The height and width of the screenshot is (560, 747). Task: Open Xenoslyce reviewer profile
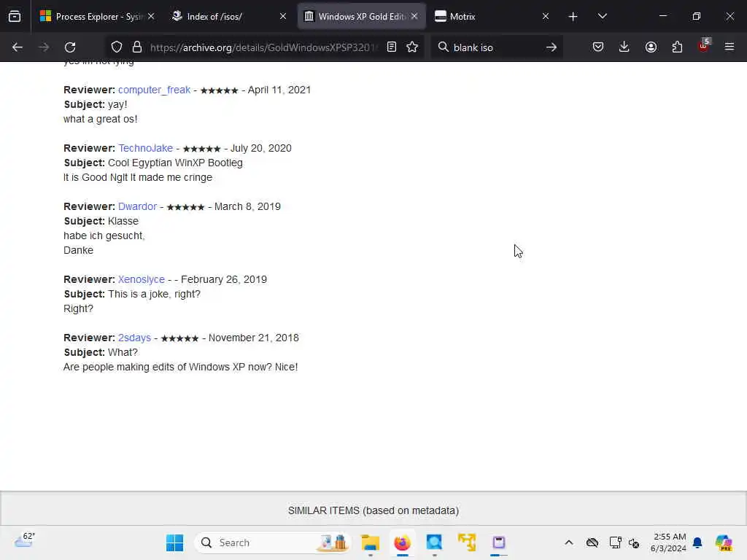coord(141,279)
